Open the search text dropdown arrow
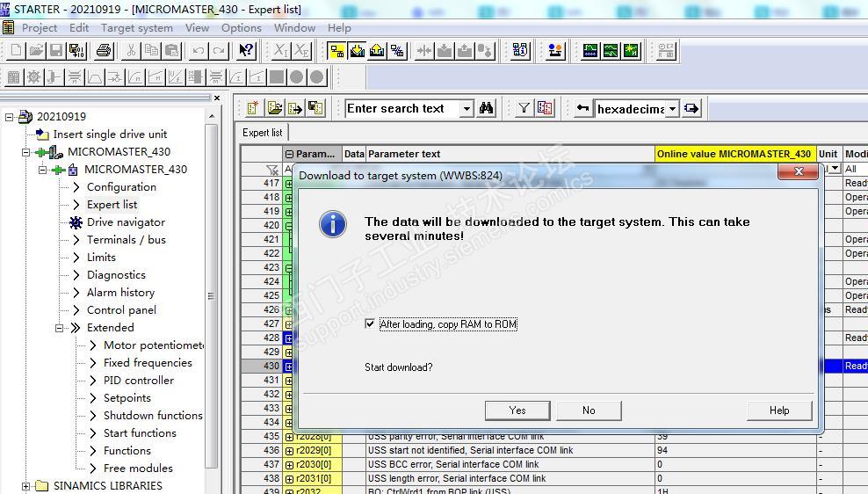The image size is (868, 494). pos(467,108)
